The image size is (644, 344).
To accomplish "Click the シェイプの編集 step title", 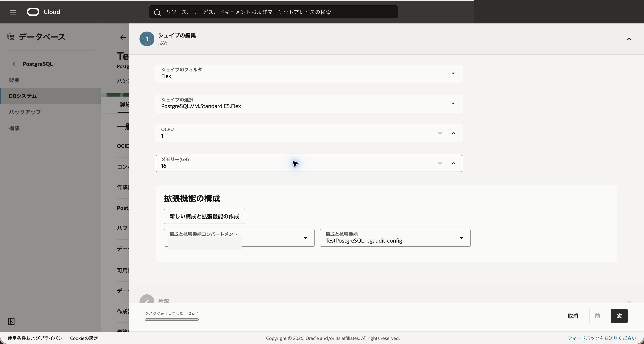I will pos(177,36).
